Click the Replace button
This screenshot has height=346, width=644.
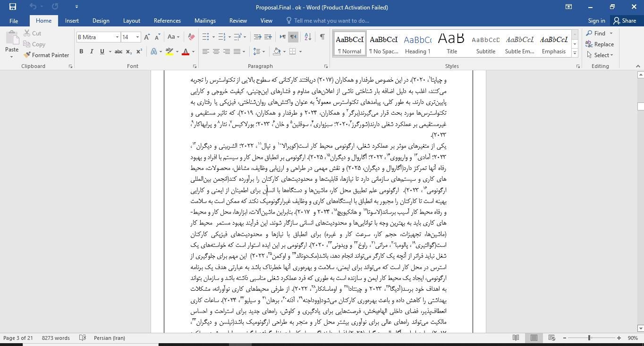pos(600,44)
